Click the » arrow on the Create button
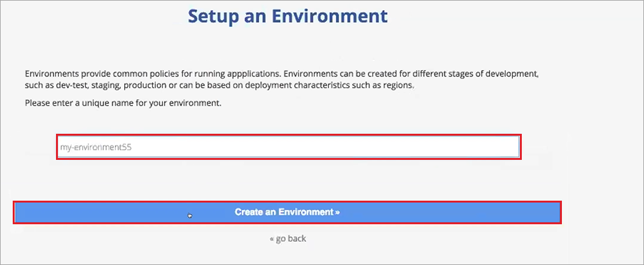Viewport: 644px width, 265px height. point(337,212)
